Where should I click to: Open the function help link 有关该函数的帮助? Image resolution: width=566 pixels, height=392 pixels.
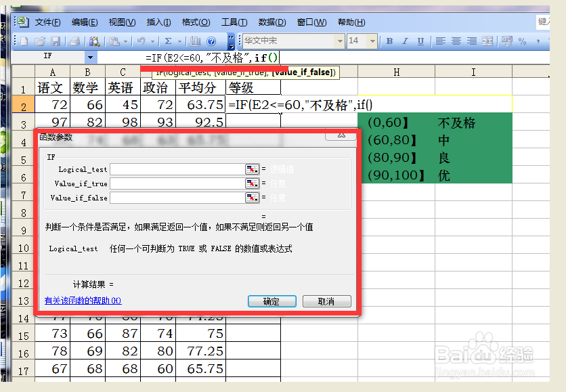[x=81, y=300]
